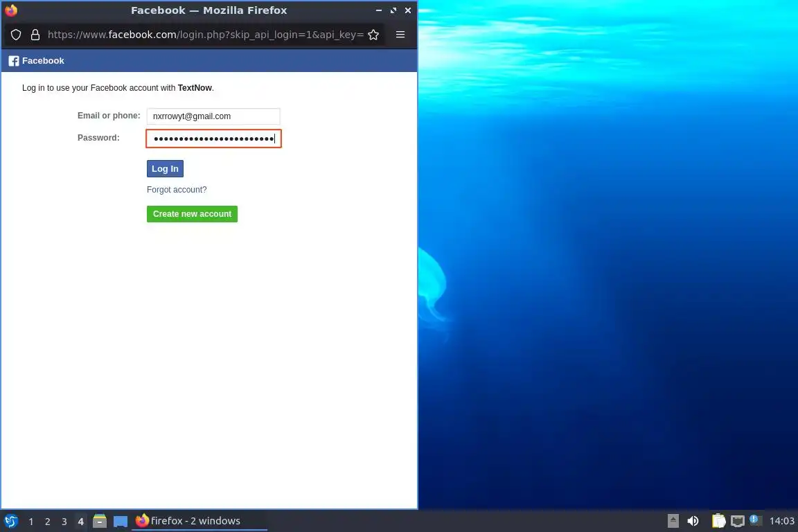Switch to workspace 4

pyautogui.click(x=80, y=522)
